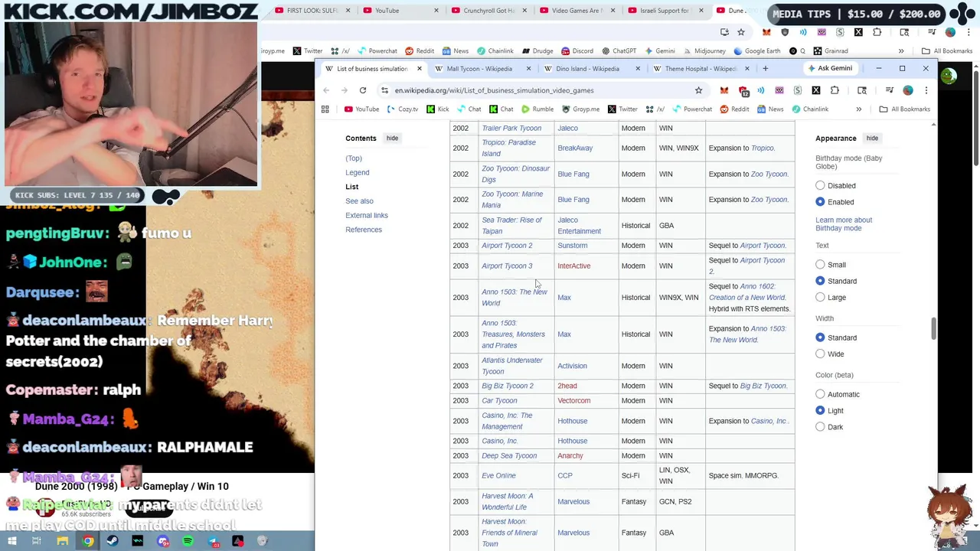This screenshot has width=980, height=551.
Task: Expand bookmarks overflow chevron in back window
Action: click(x=901, y=51)
